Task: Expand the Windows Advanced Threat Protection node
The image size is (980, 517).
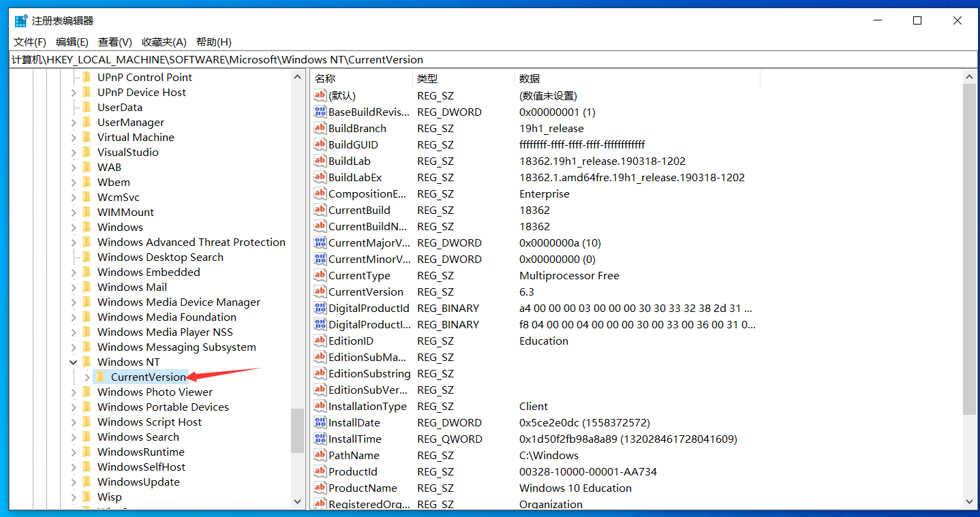Action: (x=74, y=242)
